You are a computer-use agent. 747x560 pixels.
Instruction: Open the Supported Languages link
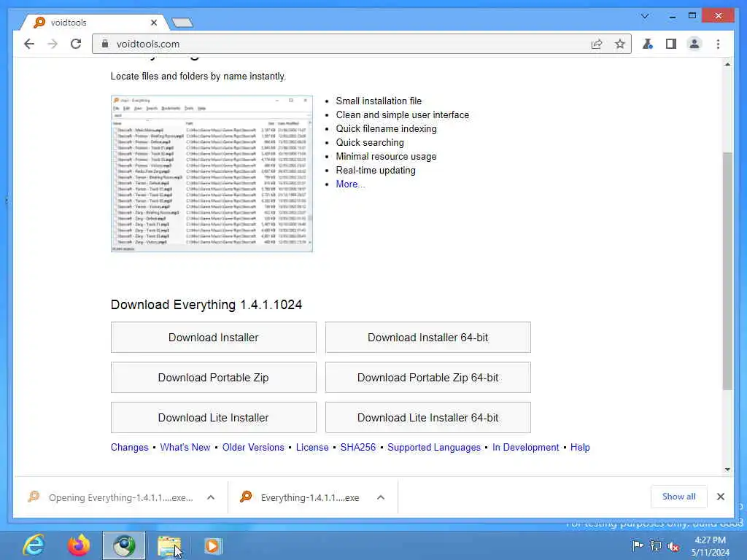(x=434, y=447)
